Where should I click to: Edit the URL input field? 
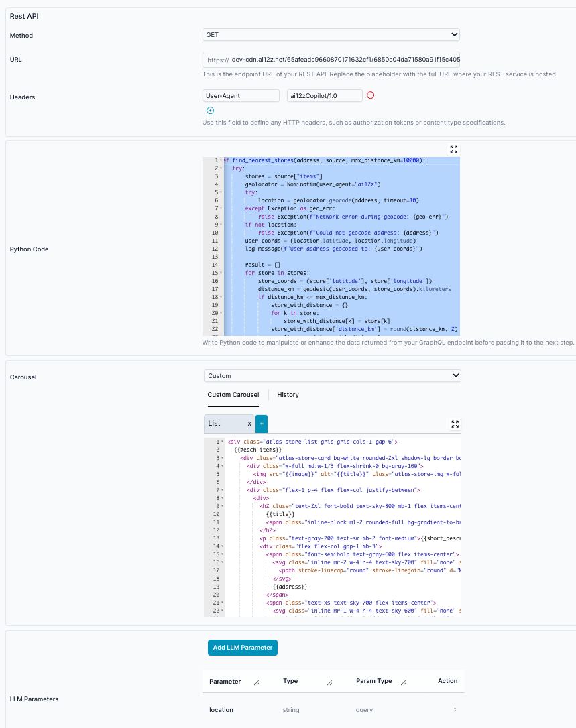click(331, 60)
